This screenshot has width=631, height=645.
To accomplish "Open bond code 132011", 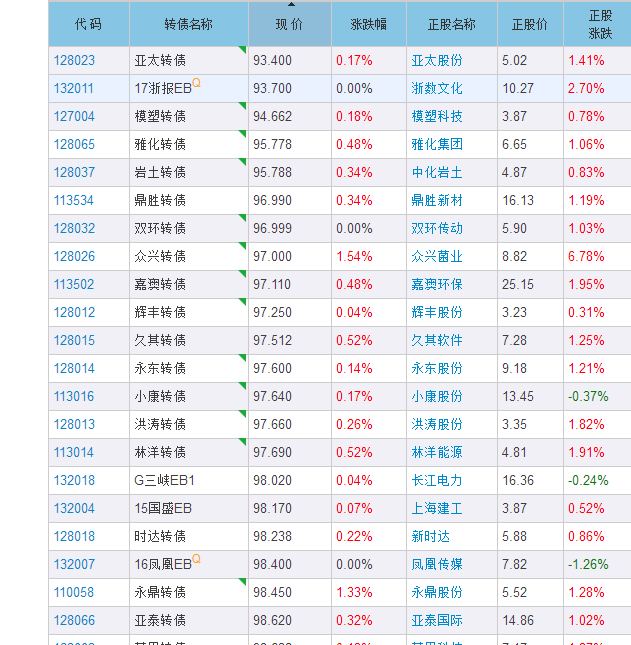I will [x=74, y=88].
